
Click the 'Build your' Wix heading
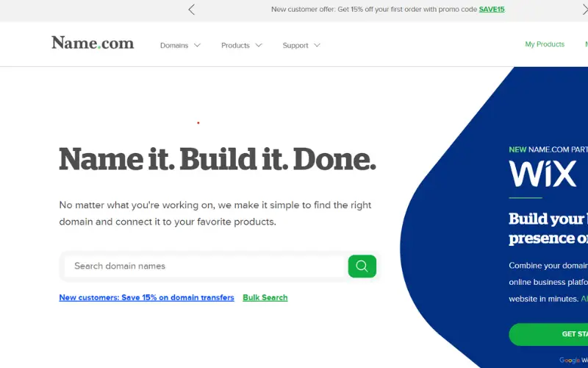click(548, 228)
